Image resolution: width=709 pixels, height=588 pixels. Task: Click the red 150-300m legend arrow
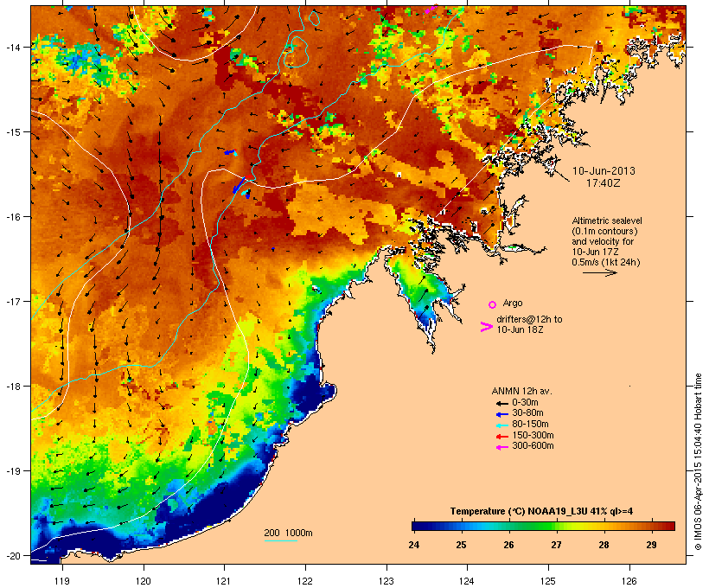(501, 436)
